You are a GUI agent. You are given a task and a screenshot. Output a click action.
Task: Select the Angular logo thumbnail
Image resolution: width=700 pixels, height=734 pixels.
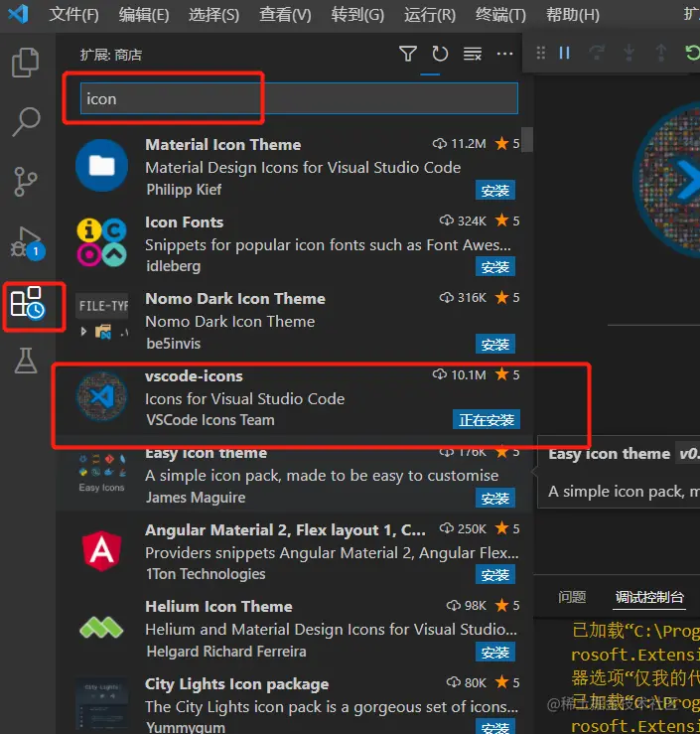(x=101, y=550)
